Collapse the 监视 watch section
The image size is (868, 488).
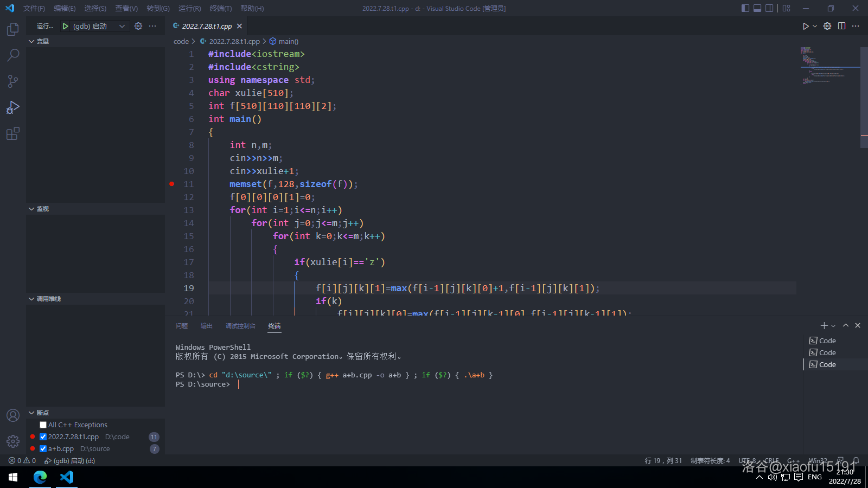pos(95,209)
